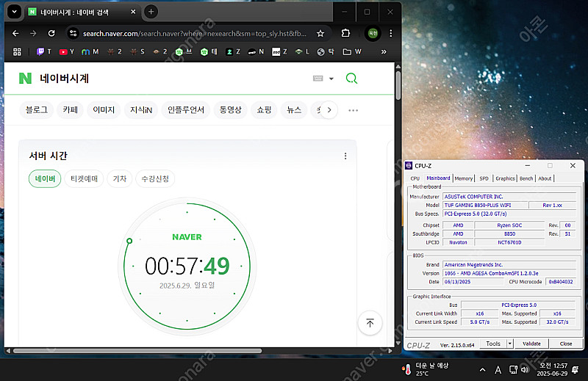Image resolution: width=588 pixels, height=381 pixels.
Task: Switch to the Memory tab in CPU-Z
Action: click(x=464, y=178)
